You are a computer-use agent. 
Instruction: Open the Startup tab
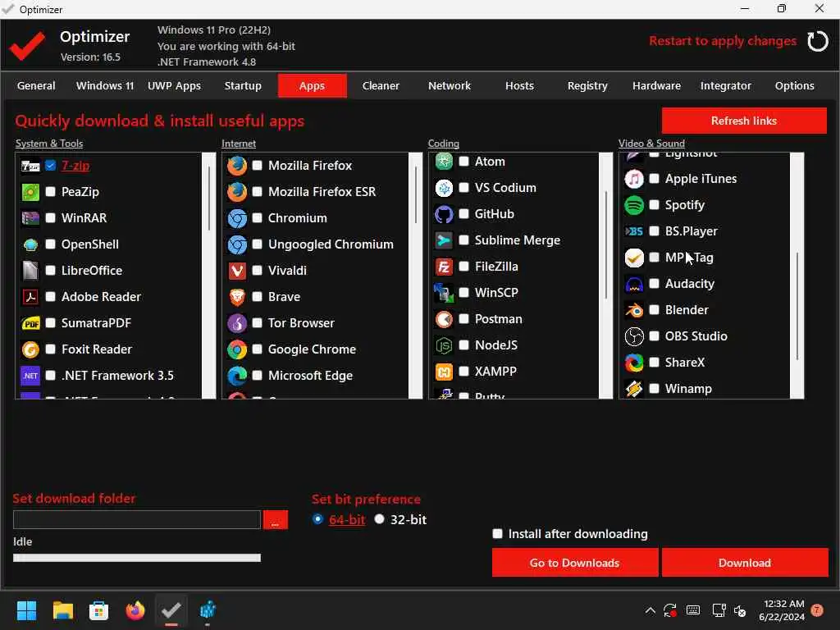click(243, 85)
